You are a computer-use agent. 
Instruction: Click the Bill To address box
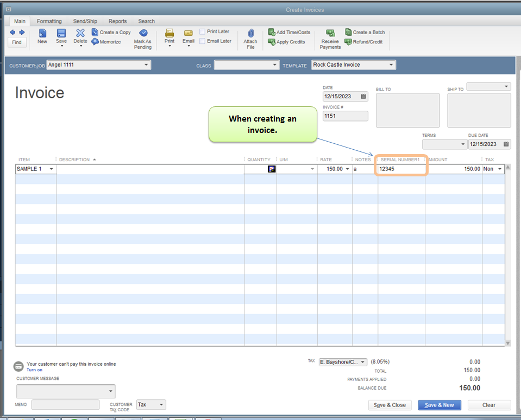pos(407,110)
